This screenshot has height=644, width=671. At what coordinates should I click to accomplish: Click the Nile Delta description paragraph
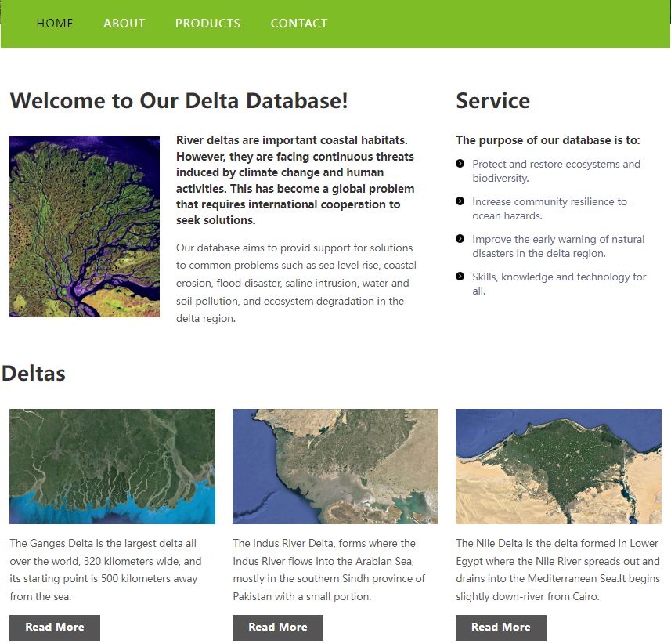[557, 570]
